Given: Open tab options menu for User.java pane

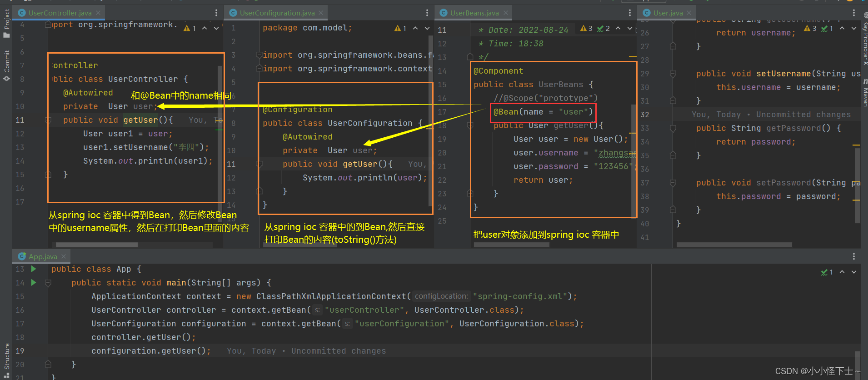Looking at the screenshot, I should (854, 13).
